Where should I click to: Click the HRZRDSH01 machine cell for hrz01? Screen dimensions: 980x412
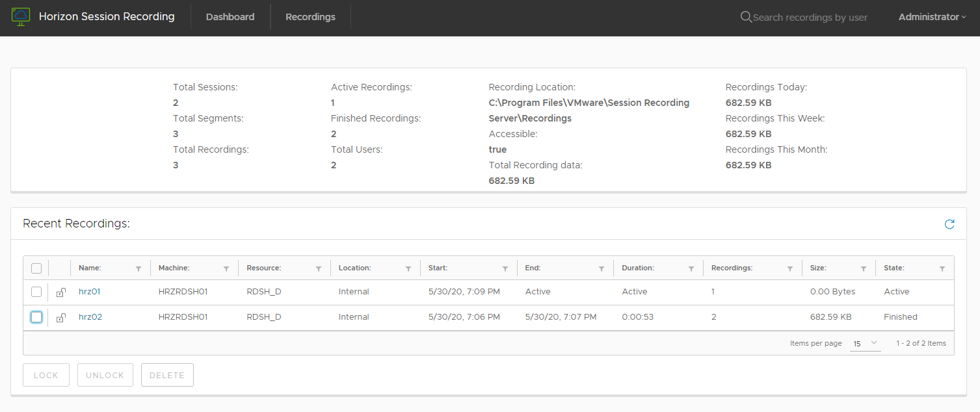point(183,292)
